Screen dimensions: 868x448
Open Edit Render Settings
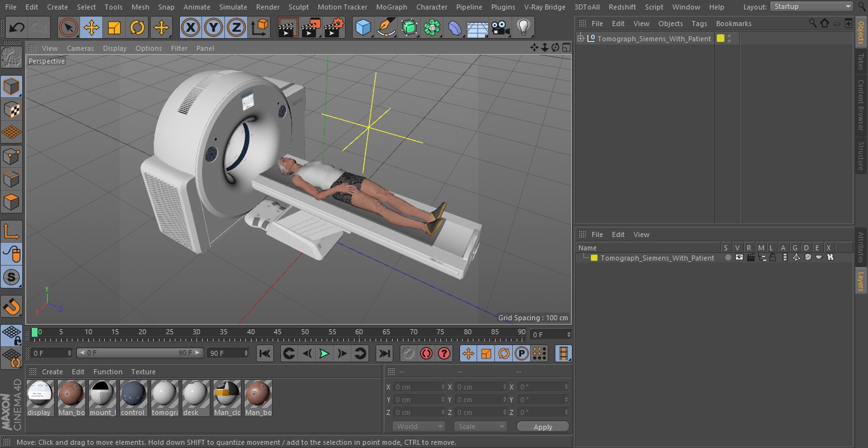334,27
